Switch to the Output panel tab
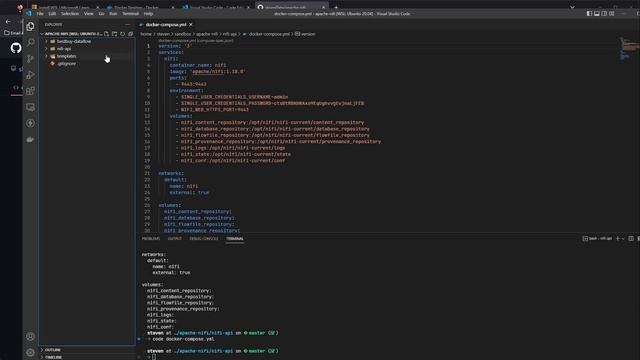 coord(174,239)
